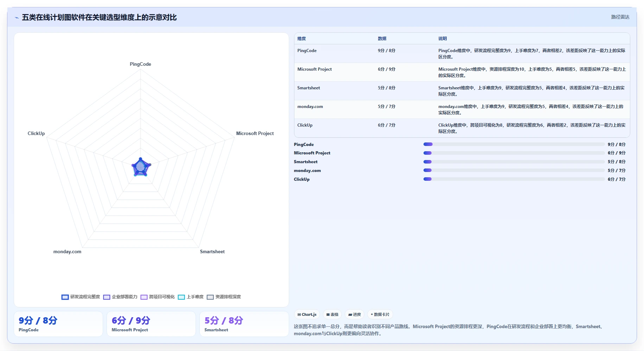The image size is (644, 351).
Task: Open the Microsoft Project 6分 / 9分 data card
Action: [x=151, y=324]
